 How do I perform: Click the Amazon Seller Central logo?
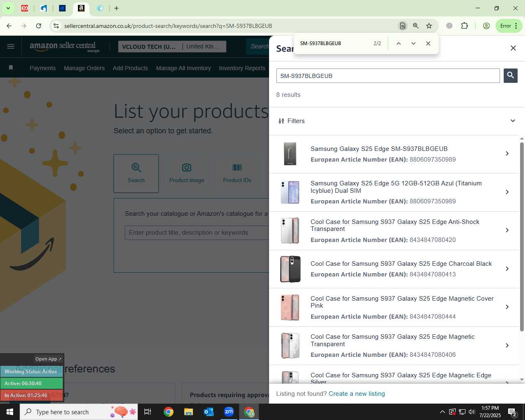click(x=64, y=46)
